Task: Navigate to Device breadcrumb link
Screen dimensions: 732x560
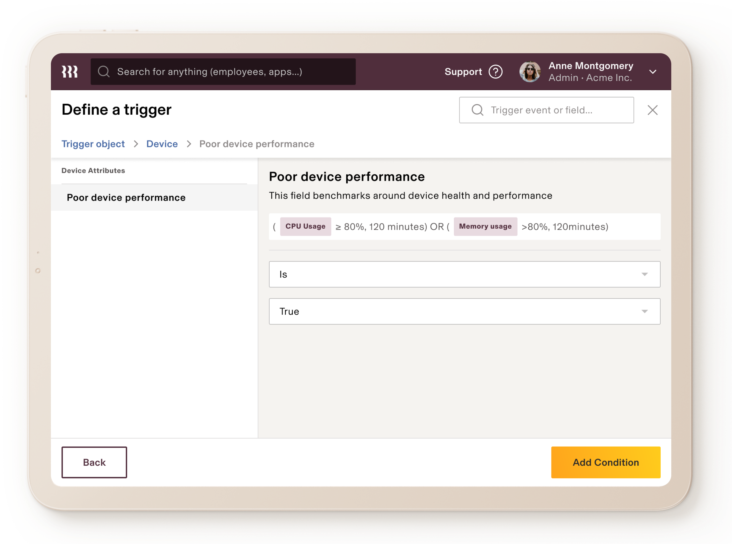Action: [x=162, y=144]
